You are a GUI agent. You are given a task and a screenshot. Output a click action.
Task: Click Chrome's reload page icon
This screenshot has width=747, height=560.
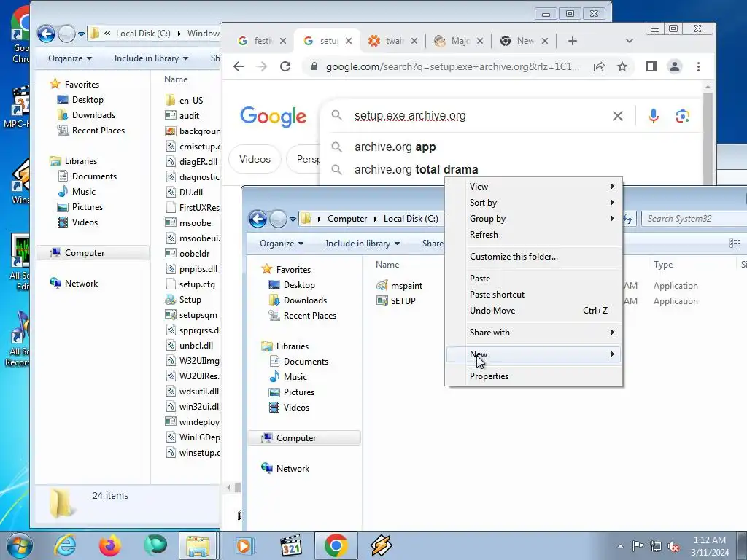(285, 66)
